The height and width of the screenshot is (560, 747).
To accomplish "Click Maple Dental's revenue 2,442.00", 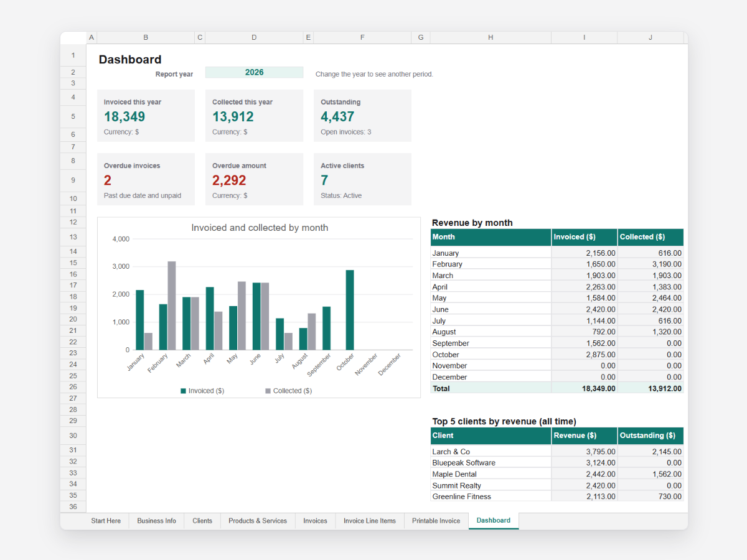I will click(585, 474).
